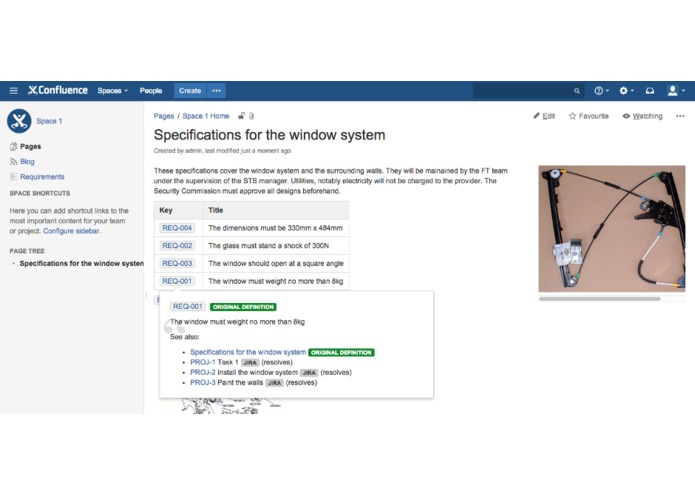
Task: Open REQ-003 key in table
Action: pos(177,263)
